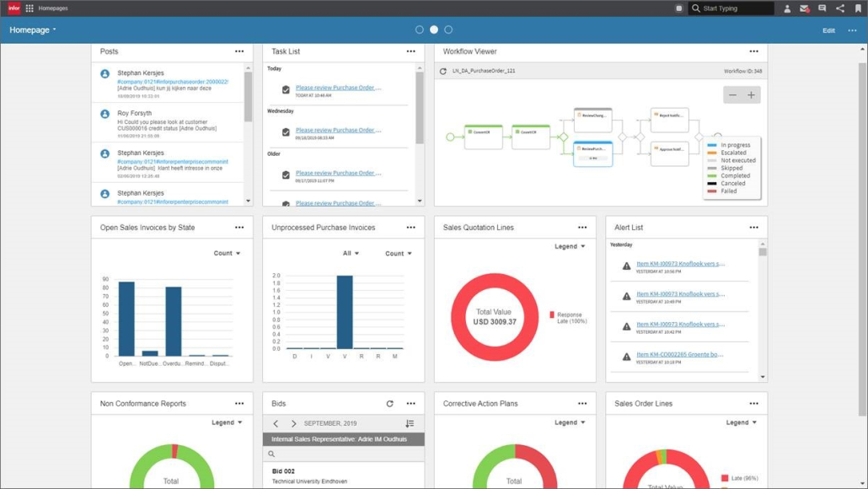The image size is (868, 489).
Task: Open the mail notifications icon
Action: click(x=804, y=8)
